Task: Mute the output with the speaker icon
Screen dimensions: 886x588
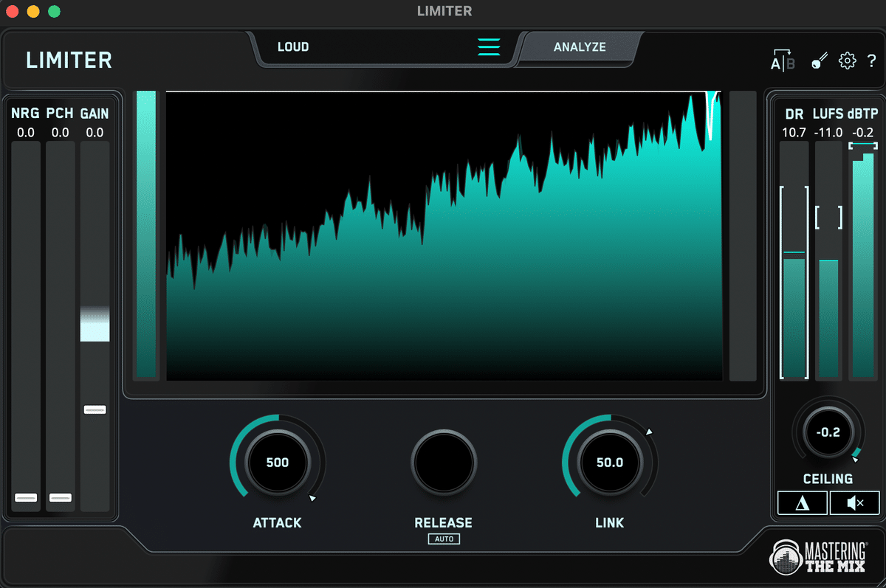Action: (x=854, y=502)
